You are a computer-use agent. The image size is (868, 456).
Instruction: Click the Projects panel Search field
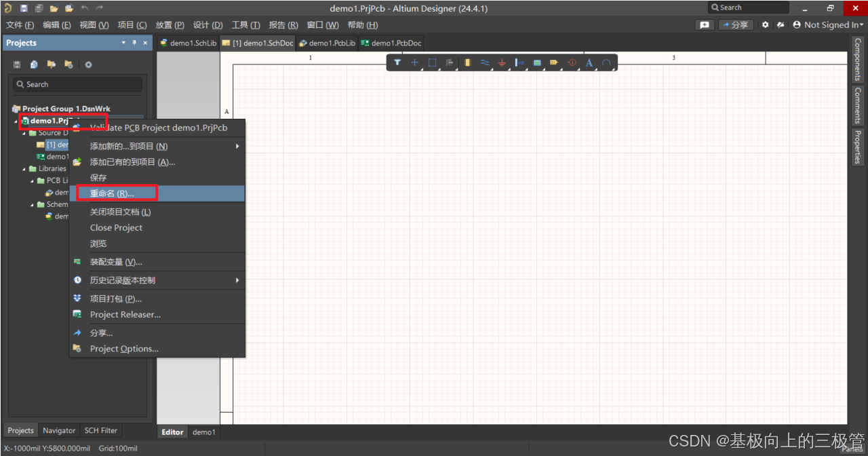click(77, 84)
